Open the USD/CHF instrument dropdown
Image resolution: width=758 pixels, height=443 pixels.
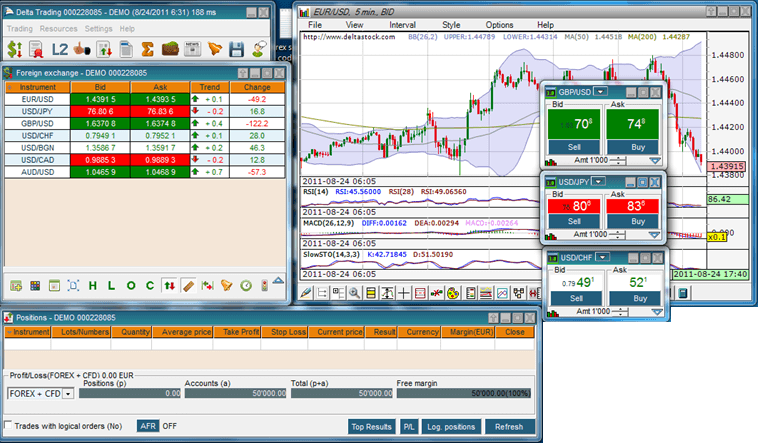(x=603, y=257)
